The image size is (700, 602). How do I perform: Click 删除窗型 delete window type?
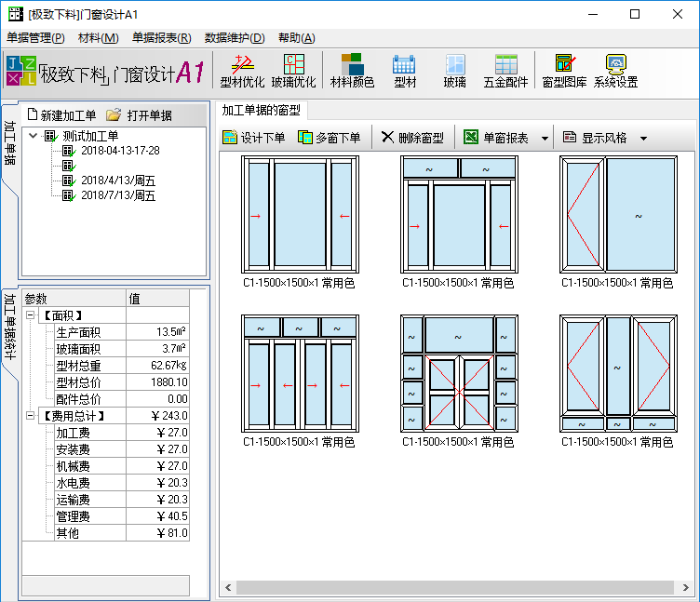pos(412,138)
